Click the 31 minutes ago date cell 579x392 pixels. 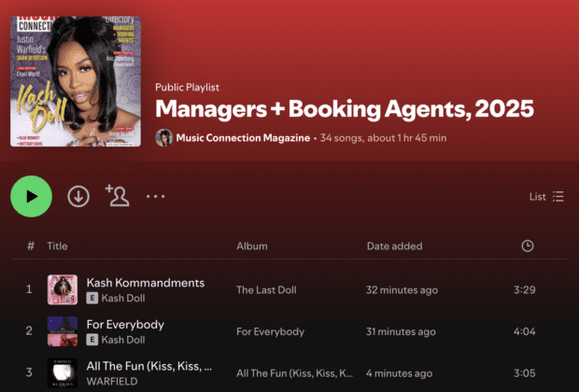401,332
